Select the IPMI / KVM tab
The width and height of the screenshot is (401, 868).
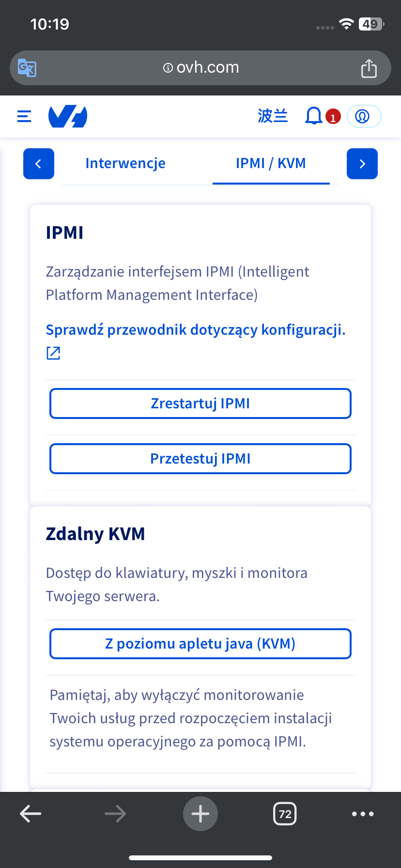(271, 164)
